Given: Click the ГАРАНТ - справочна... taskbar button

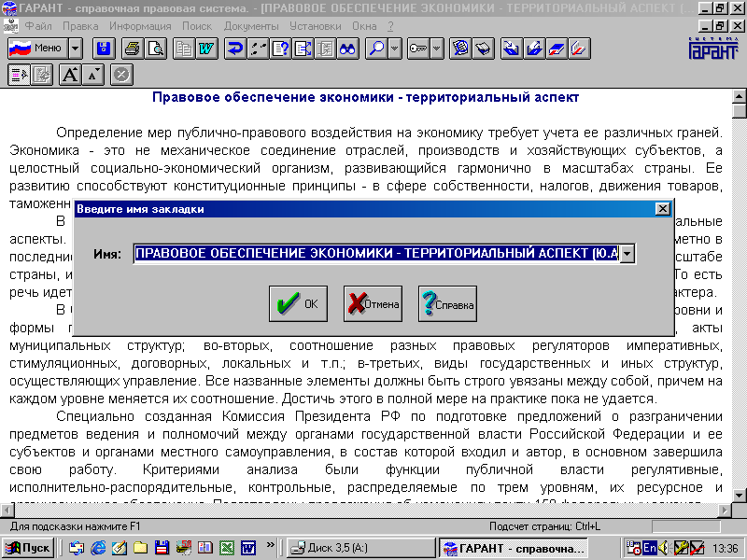Looking at the screenshot, I should point(513,548).
